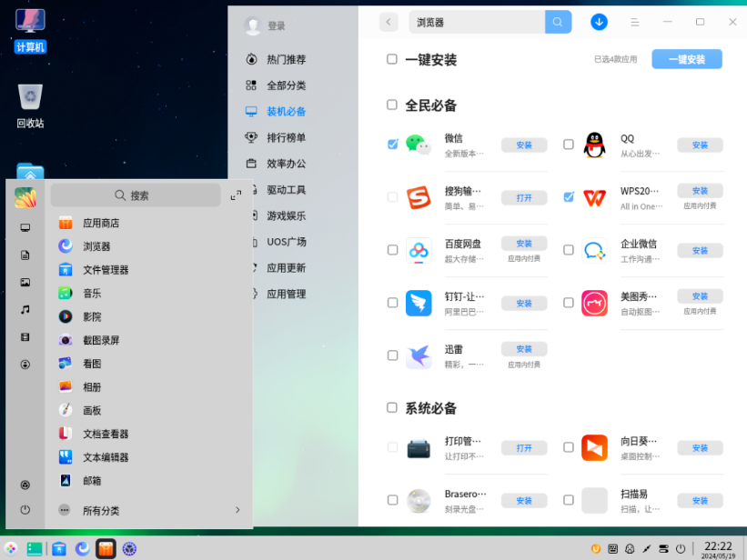This screenshot has height=560, width=747.
Task: Select all with 全民必备 checkbox
Action: click(391, 105)
